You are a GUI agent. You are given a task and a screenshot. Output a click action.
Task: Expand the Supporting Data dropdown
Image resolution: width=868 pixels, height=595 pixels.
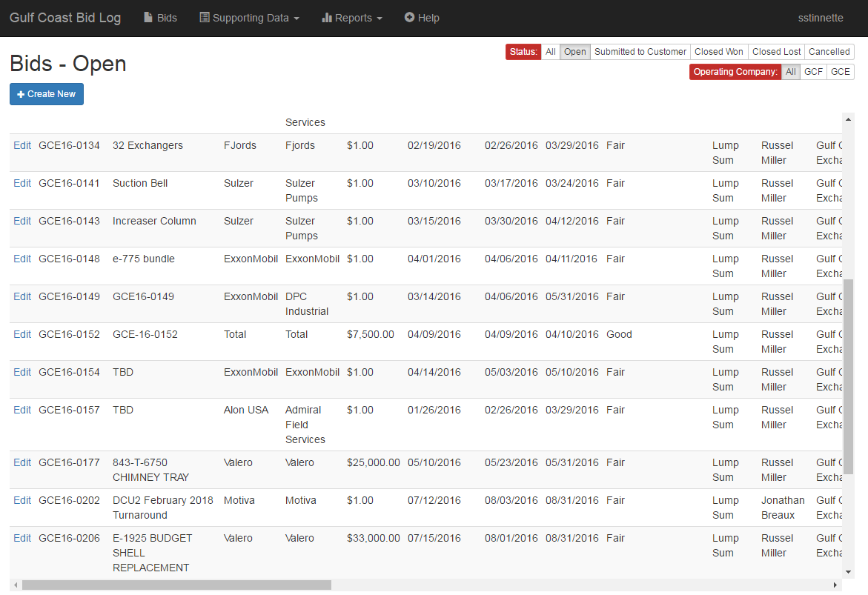coord(249,18)
